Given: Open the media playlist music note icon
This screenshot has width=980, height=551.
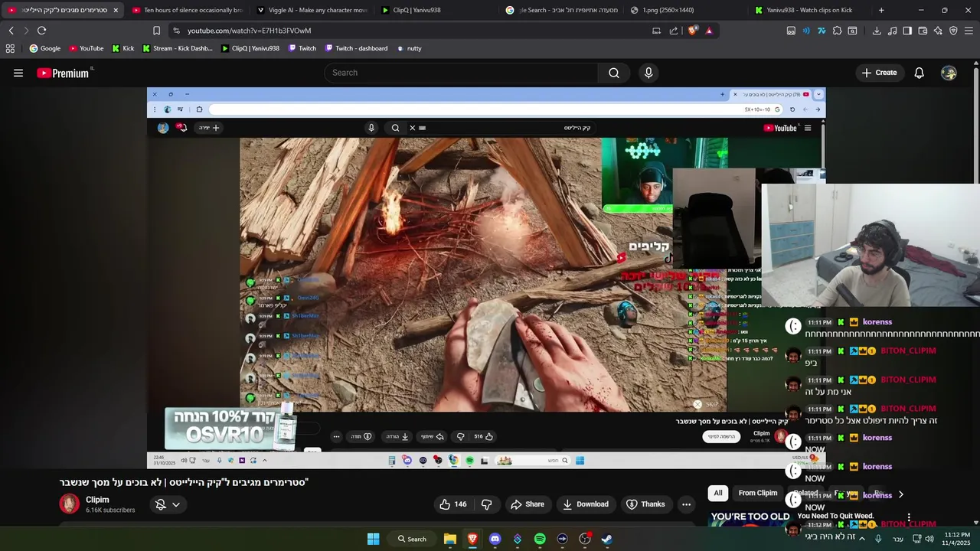Looking at the screenshot, I should (x=892, y=31).
